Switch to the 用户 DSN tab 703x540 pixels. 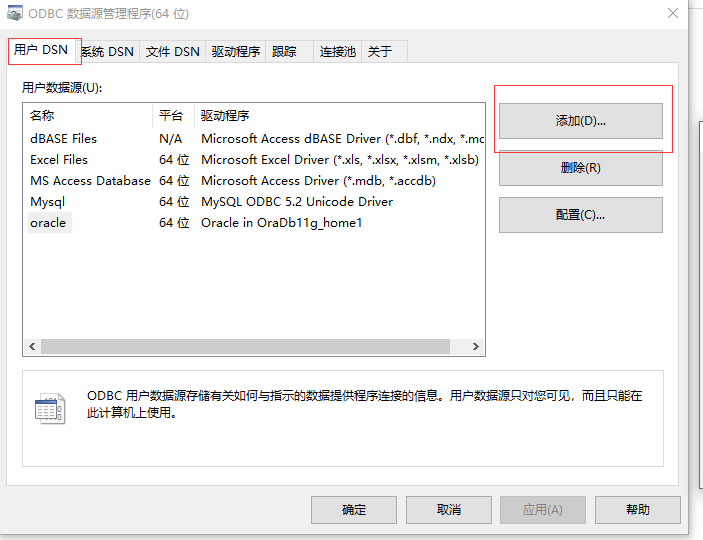tap(41, 50)
